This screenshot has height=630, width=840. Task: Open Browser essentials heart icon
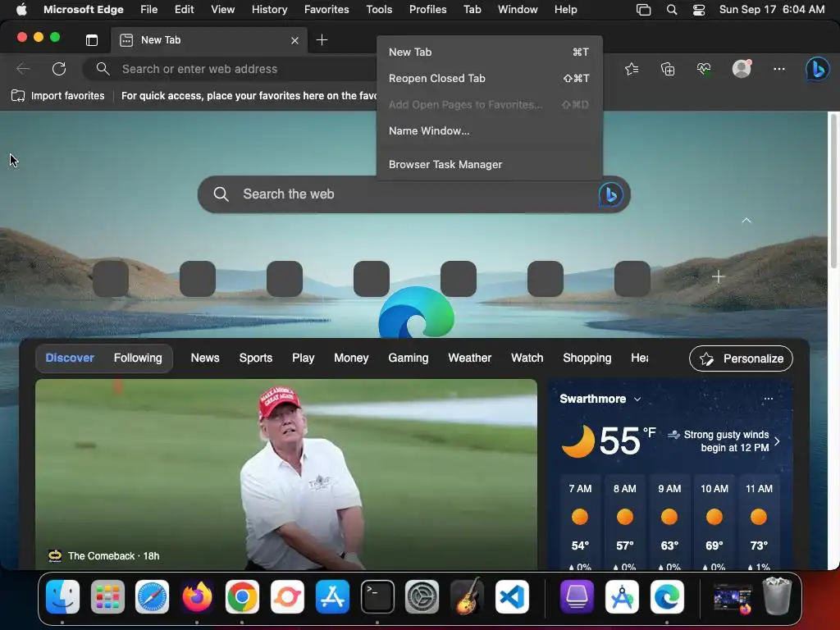pos(704,69)
